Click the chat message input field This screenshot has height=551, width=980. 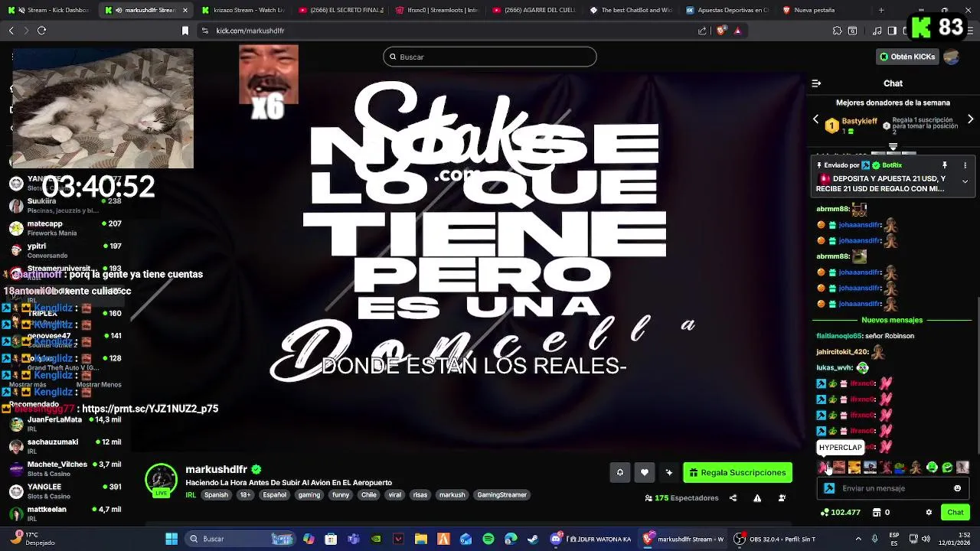click(x=893, y=488)
